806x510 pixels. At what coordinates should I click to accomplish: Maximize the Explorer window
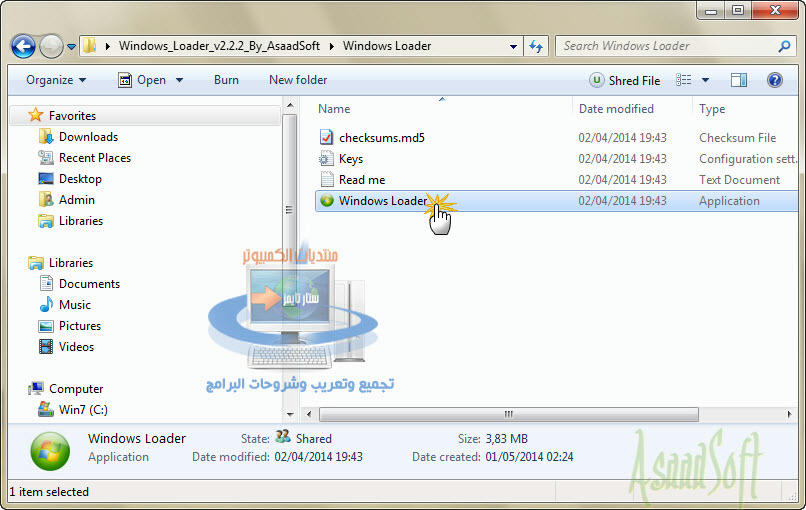pyautogui.click(x=738, y=10)
